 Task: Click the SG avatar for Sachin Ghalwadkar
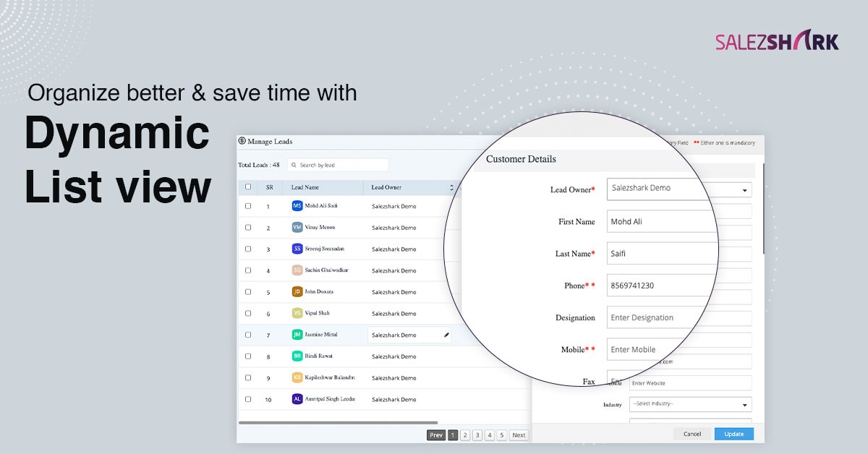tap(297, 270)
